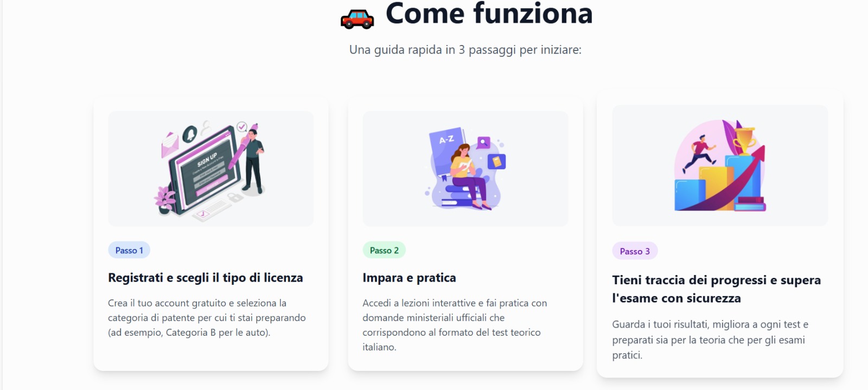Click the 'Guarda i tuoi risultati' description

click(710, 340)
